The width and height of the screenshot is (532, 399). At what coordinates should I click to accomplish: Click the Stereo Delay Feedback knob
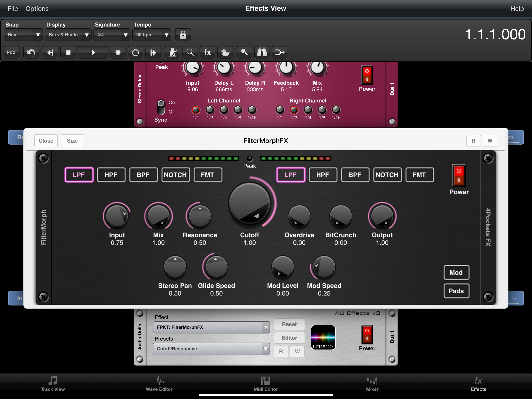pos(286,67)
